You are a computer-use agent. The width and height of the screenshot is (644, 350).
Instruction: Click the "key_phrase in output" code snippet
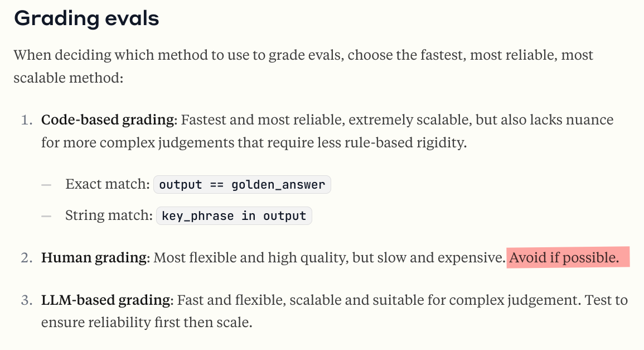[x=234, y=216]
